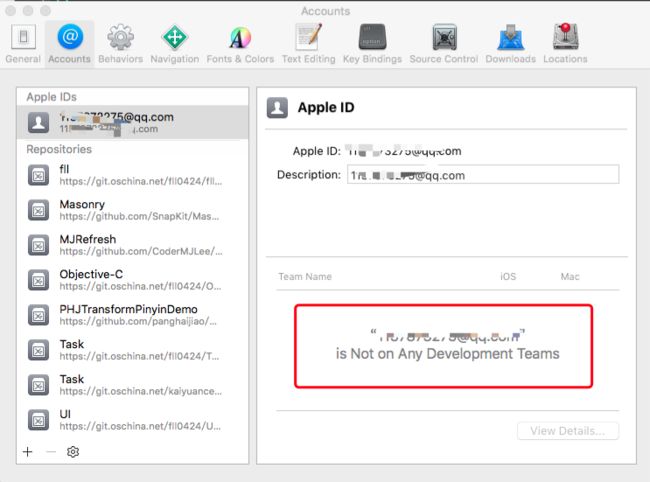Click the Masonry github.com URL text

pyautogui.click(x=139, y=216)
